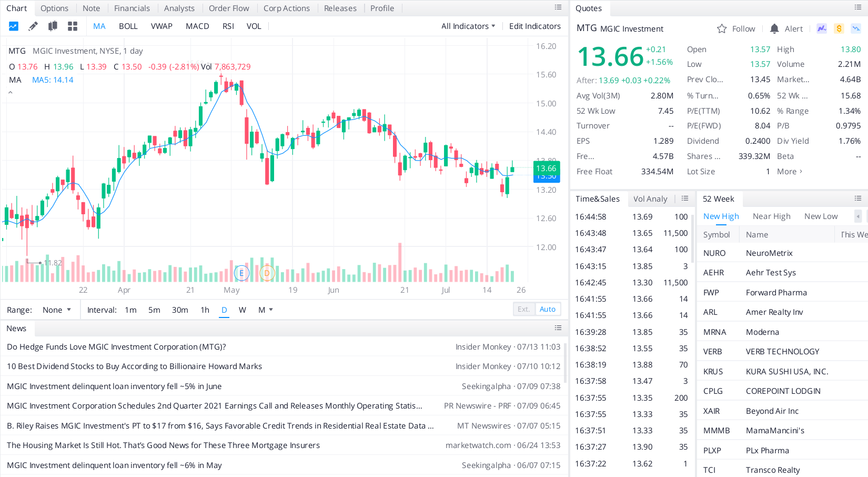This screenshot has height=477, width=868.
Task: Open news '10 Best Dividend Stocks to Buy'
Action: [134, 366]
